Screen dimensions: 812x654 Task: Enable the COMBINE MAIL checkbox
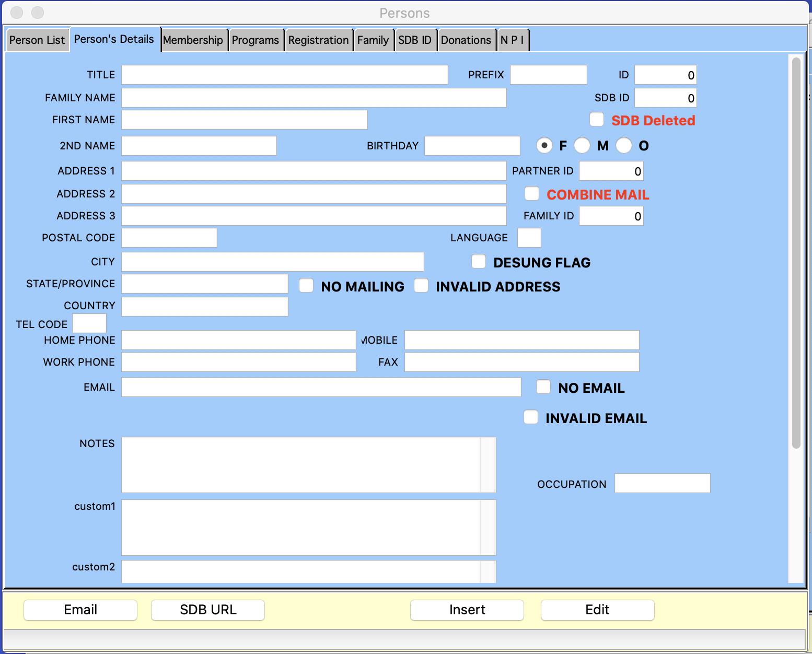[x=532, y=194]
